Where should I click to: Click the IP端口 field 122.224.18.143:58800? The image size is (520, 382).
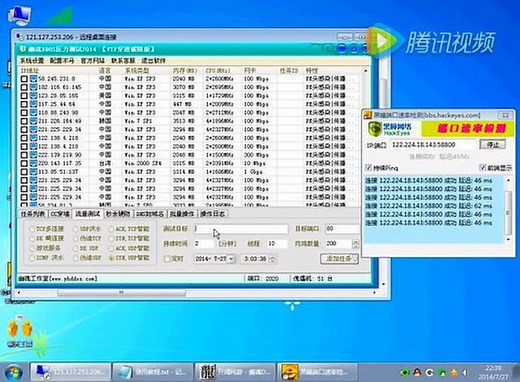click(434, 145)
